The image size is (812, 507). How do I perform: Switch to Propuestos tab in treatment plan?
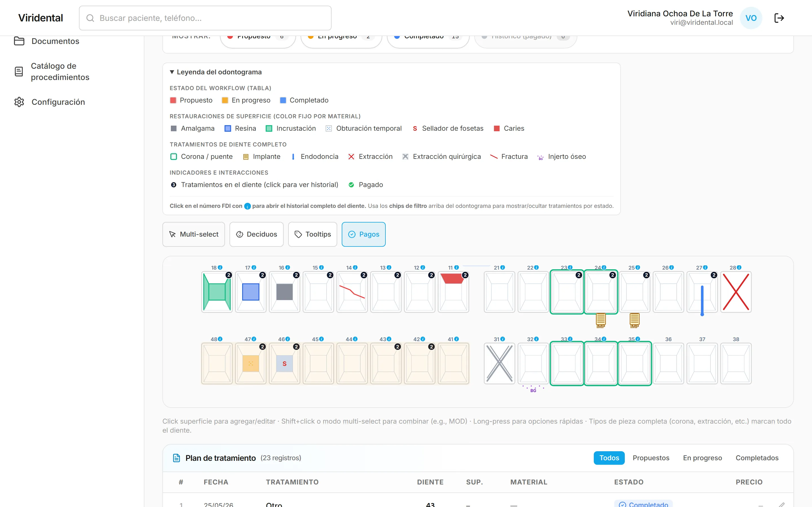pyautogui.click(x=651, y=458)
